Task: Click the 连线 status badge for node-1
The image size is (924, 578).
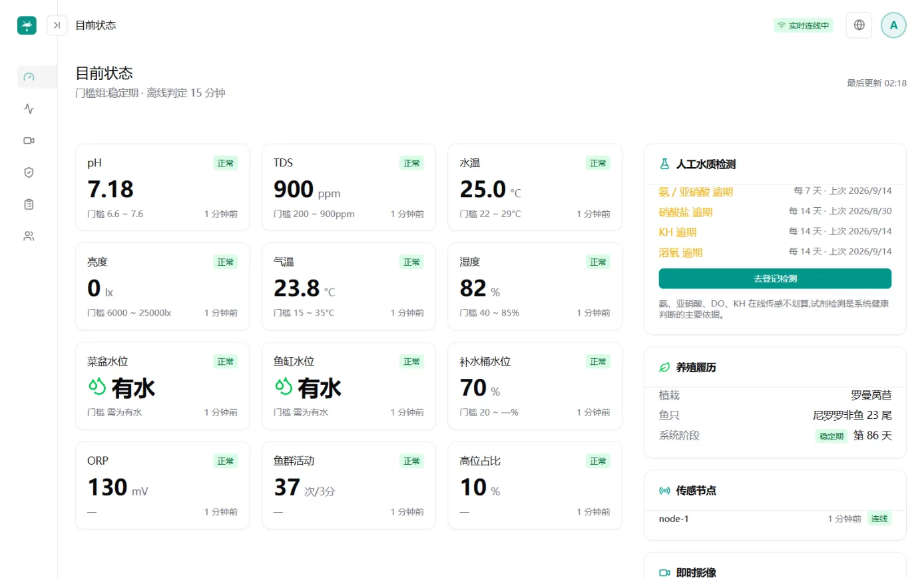Action: point(879,519)
